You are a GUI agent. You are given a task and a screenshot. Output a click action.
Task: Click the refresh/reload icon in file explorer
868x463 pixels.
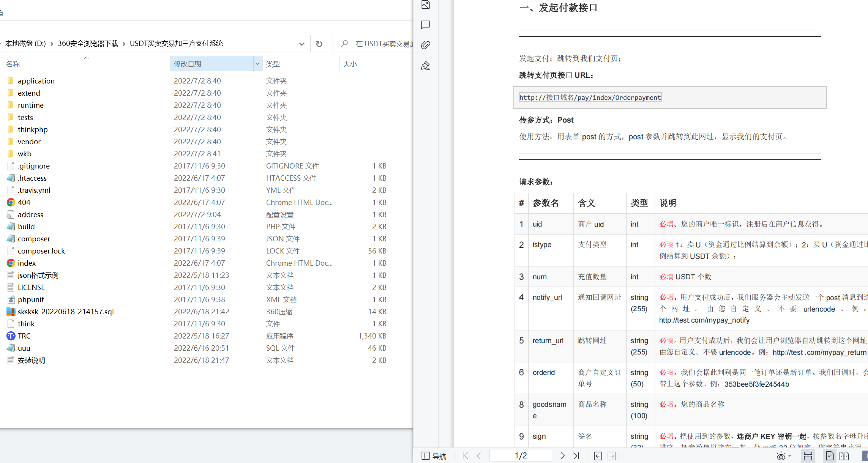[x=319, y=44]
